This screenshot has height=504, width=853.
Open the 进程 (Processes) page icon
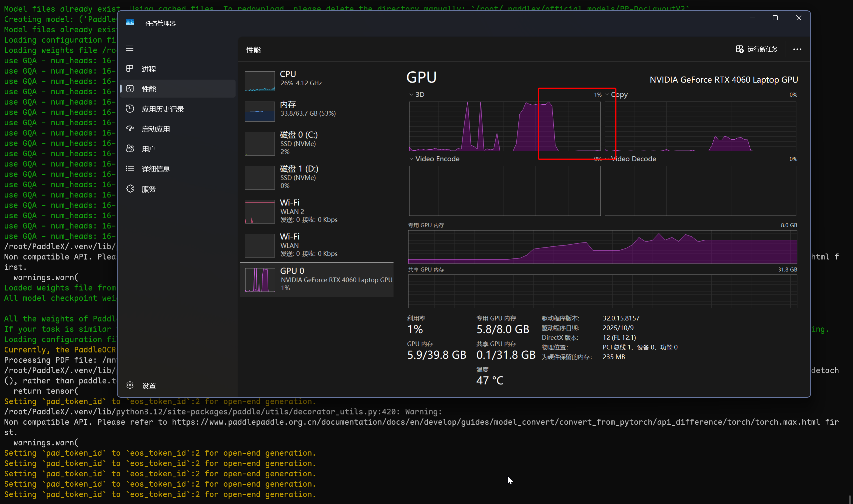[x=129, y=69]
